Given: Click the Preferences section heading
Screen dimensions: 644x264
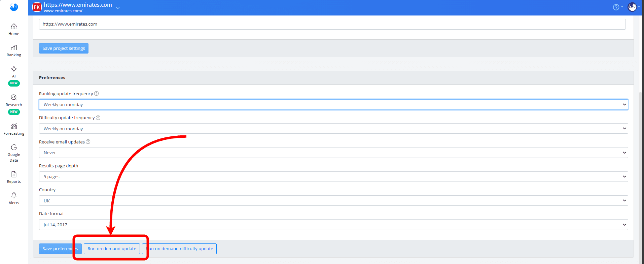Looking at the screenshot, I should 52,77.
